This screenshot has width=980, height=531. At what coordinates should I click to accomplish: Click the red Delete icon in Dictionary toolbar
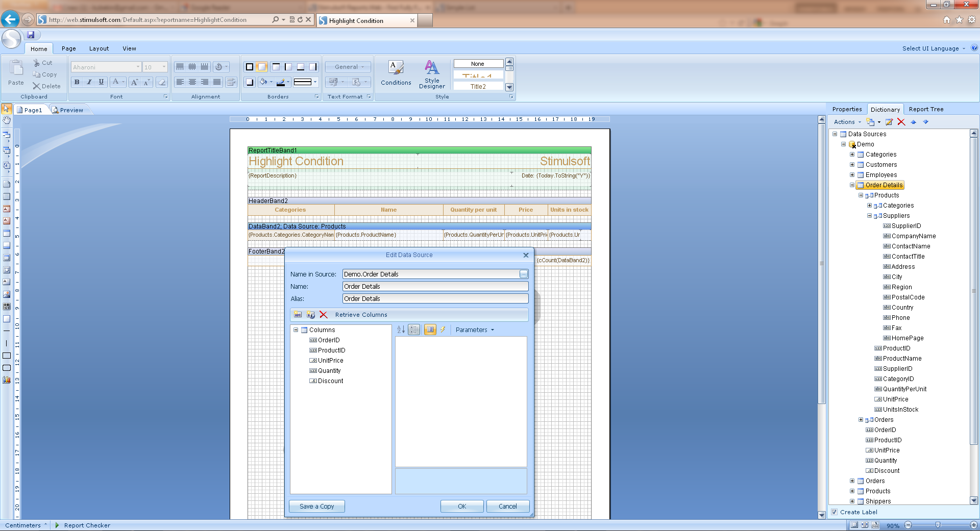click(901, 122)
